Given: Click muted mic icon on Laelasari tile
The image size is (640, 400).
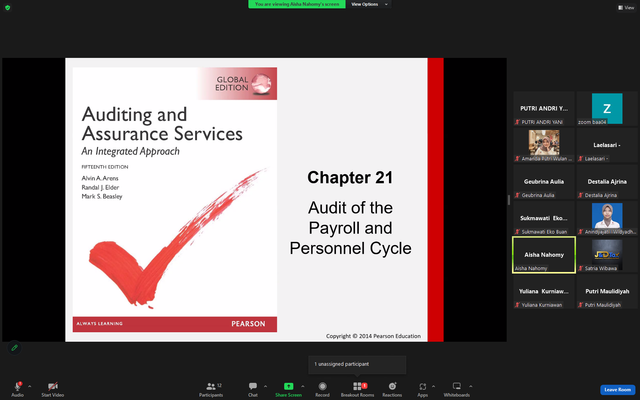Looking at the screenshot, I should tap(580, 159).
